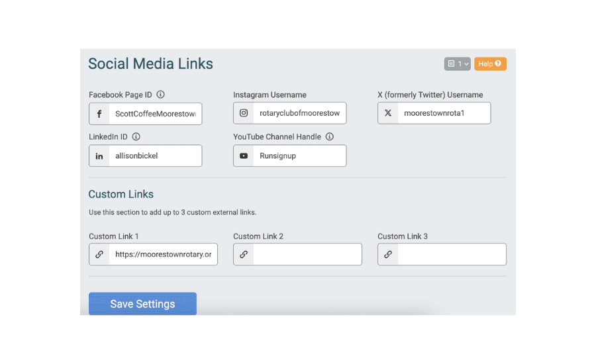The width and height of the screenshot is (596, 364).
Task: Click the "Custom Links" heading
Action: [121, 194]
